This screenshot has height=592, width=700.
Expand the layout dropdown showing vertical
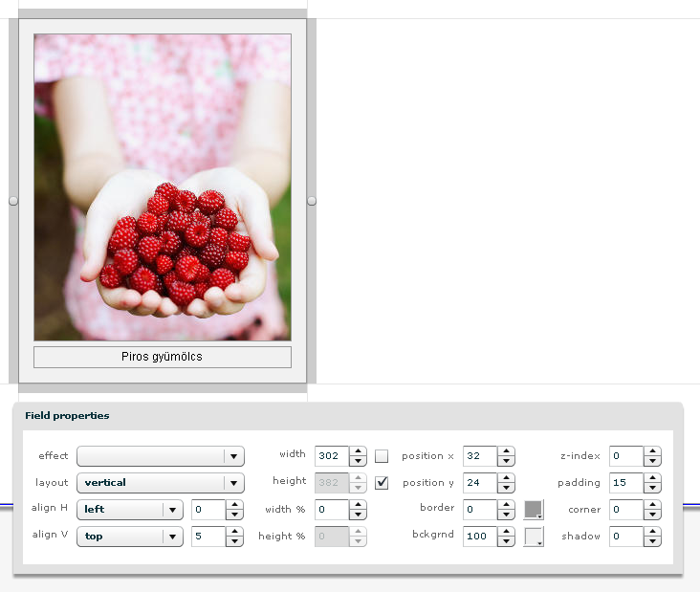click(x=234, y=483)
